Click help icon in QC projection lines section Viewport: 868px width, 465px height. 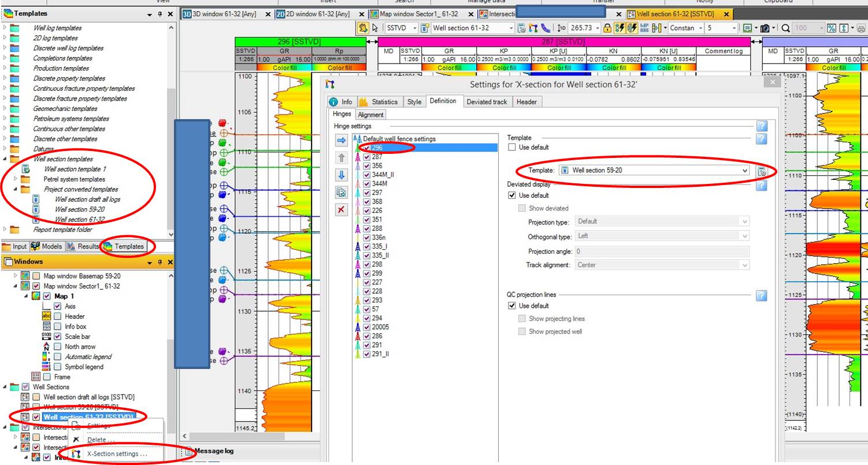pos(761,296)
